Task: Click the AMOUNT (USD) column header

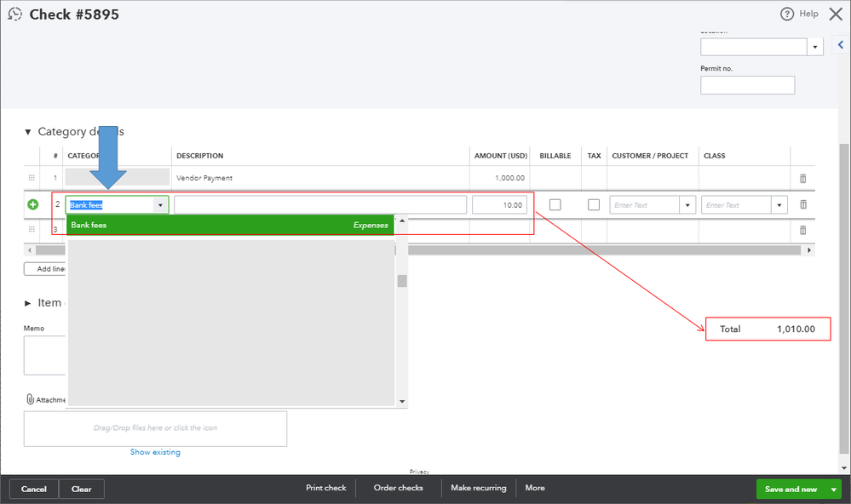Action: pyautogui.click(x=500, y=156)
